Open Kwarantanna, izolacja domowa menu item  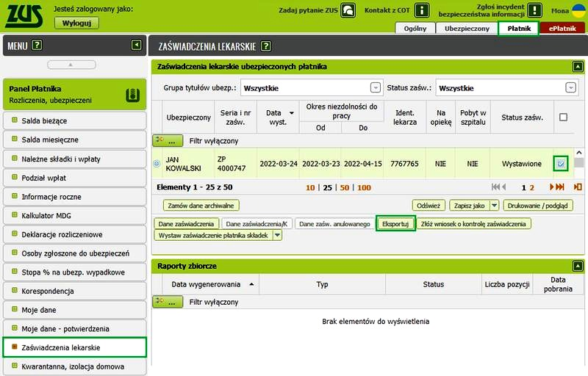point(75,366)
